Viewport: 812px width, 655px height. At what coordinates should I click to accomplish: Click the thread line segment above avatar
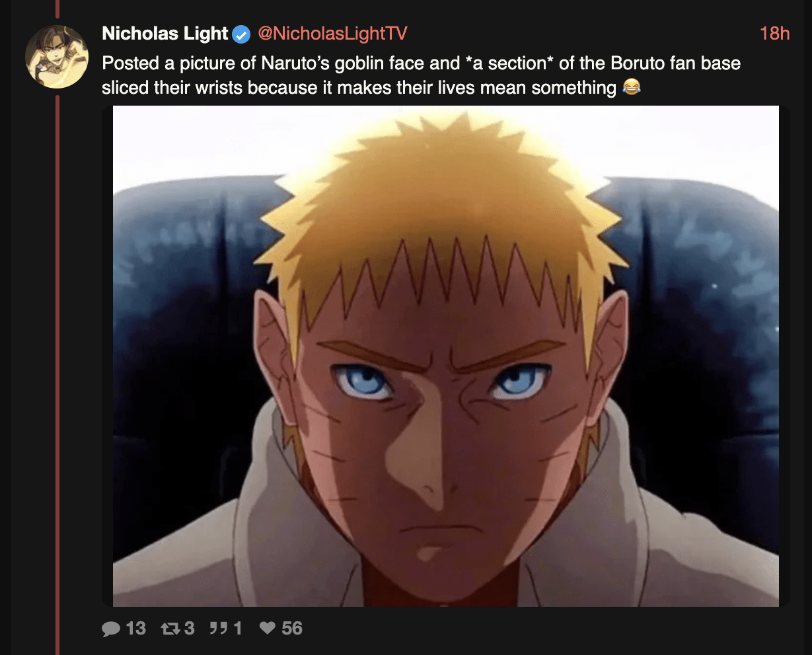[x=57, y=9]
